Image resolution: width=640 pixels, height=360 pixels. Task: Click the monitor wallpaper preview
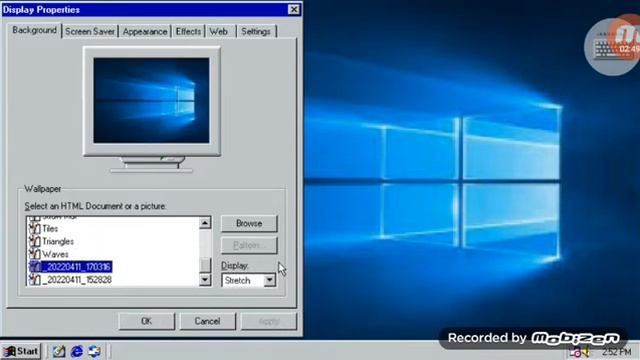tap(151, 100)
